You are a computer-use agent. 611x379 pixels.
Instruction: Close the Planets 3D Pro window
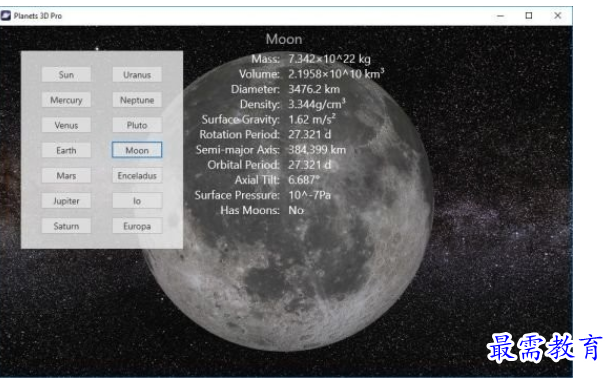pos(558,16)
